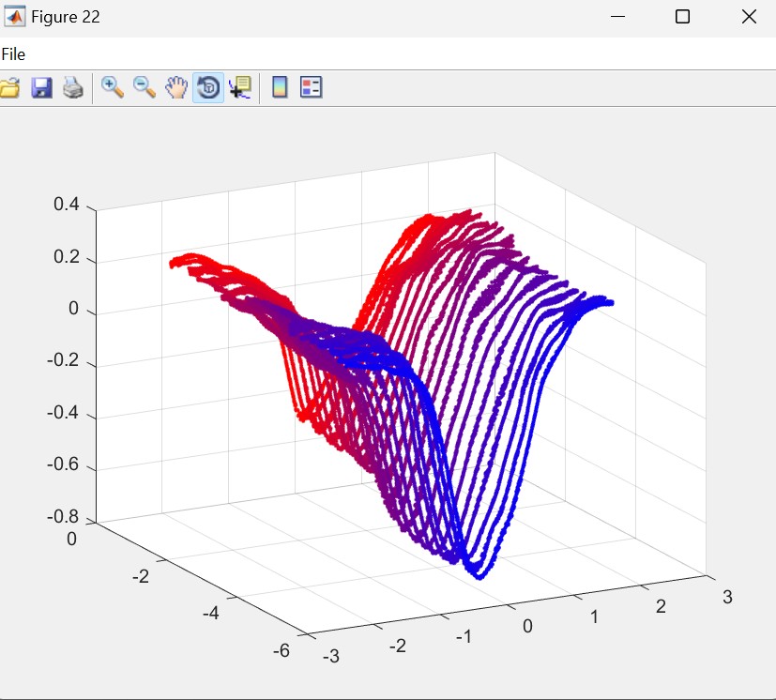
Task: Toggle the Insert Legend toolbar button
Action: [311, 88]
